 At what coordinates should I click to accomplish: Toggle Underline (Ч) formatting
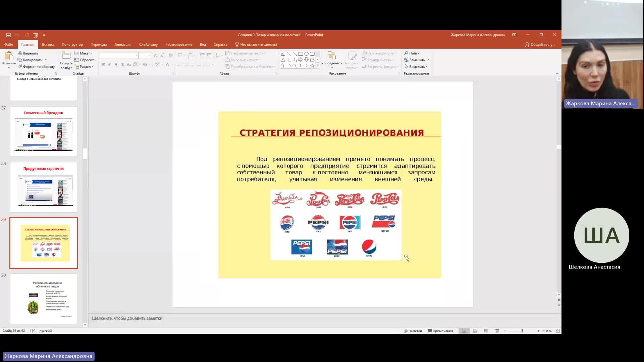[x=116, y=64]
